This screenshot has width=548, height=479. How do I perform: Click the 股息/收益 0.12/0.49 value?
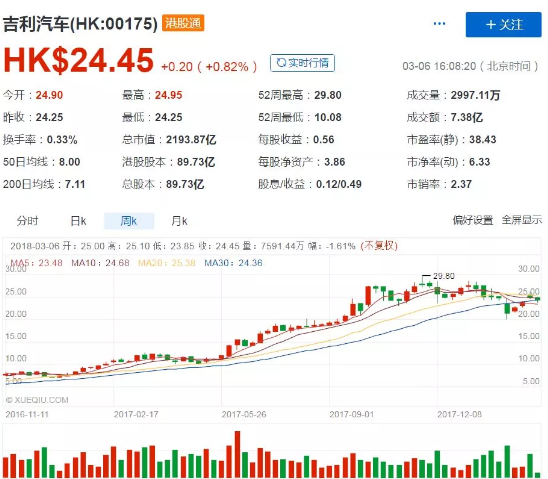339,184
